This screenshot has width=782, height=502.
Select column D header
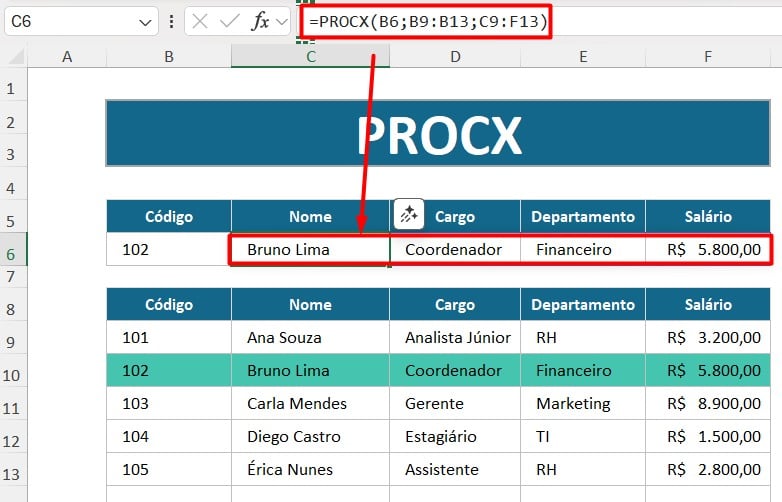click(455, 56)
